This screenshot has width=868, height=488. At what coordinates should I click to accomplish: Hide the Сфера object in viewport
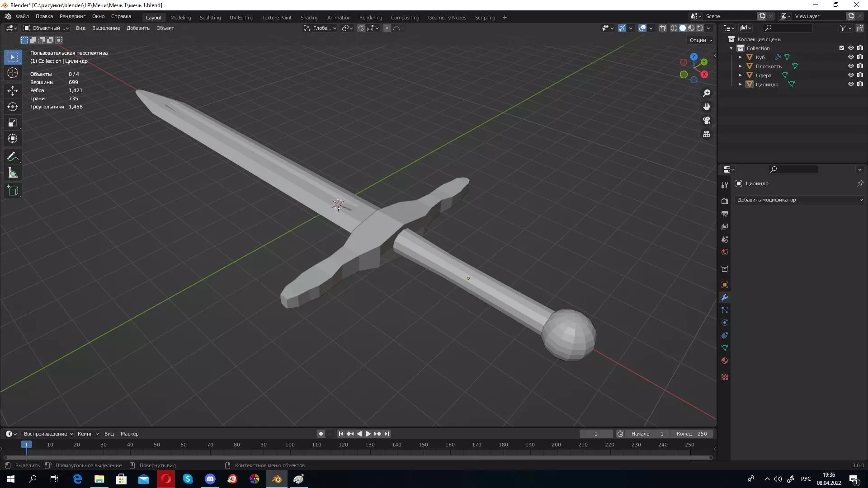click(x=850, y=75)
